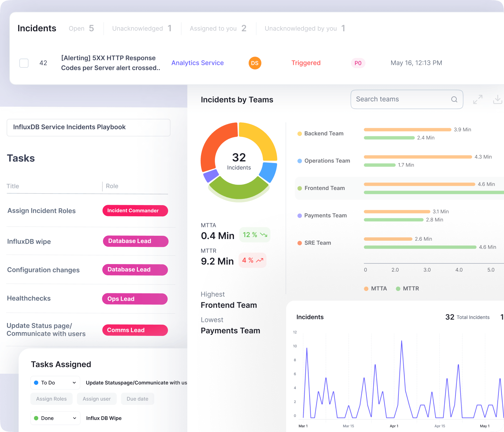504x432 pixels.
Task: Click the yellow dot beside Backend Team
Action: (299, 134)
